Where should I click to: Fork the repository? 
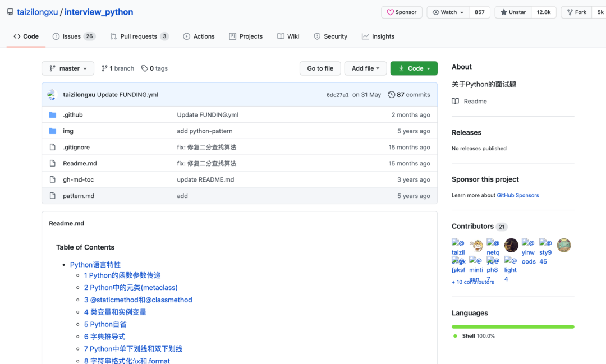pyautogui.click(x=577, y=12)
